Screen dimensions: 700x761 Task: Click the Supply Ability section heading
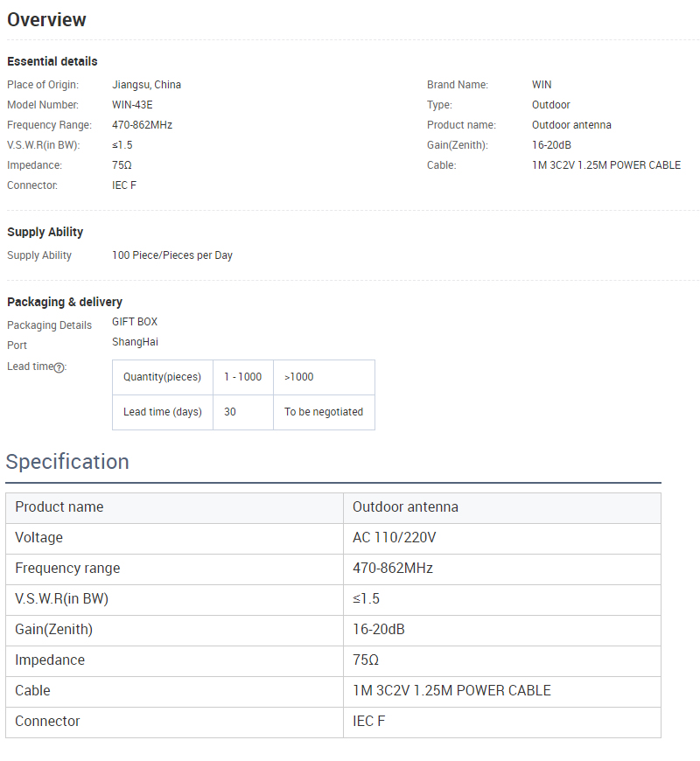[45, 232]
